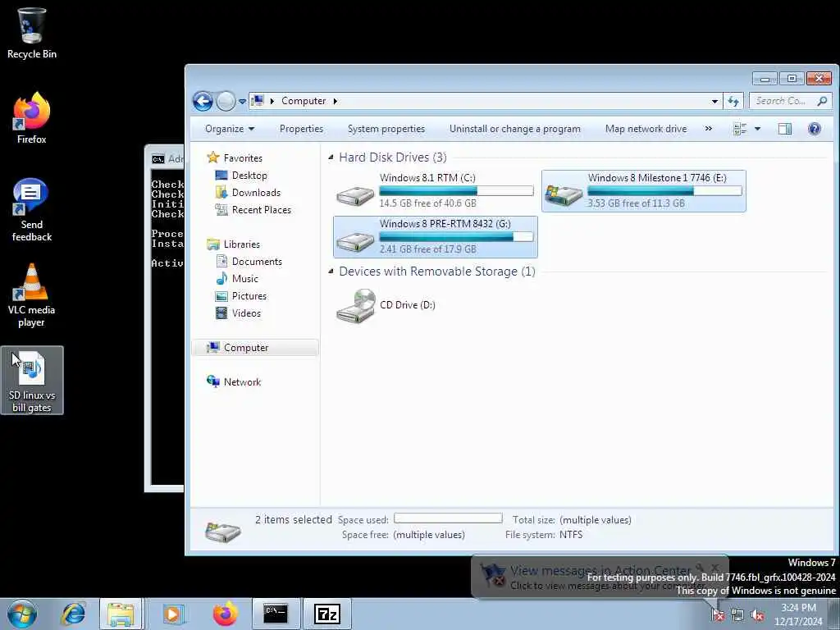Open the recent pages dropdown arrow
Viewport: 840px width, 630px height.
click(x=242, y=101)
